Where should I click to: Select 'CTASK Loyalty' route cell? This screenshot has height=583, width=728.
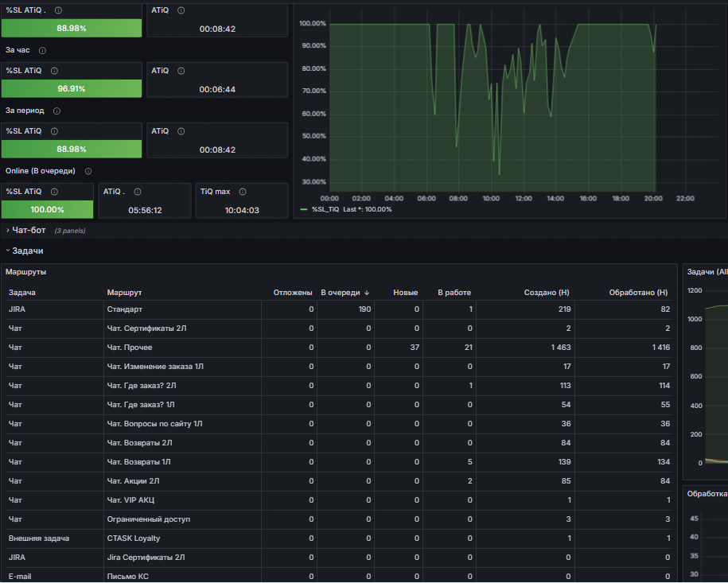pos(182,538)
